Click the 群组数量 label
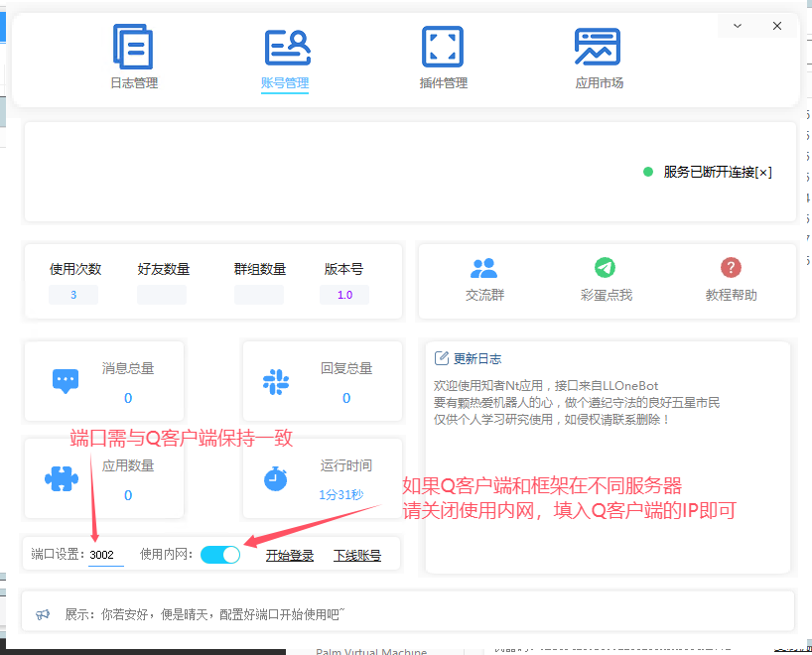Screen dimensions: 812x655 click(x=260, y=269)
